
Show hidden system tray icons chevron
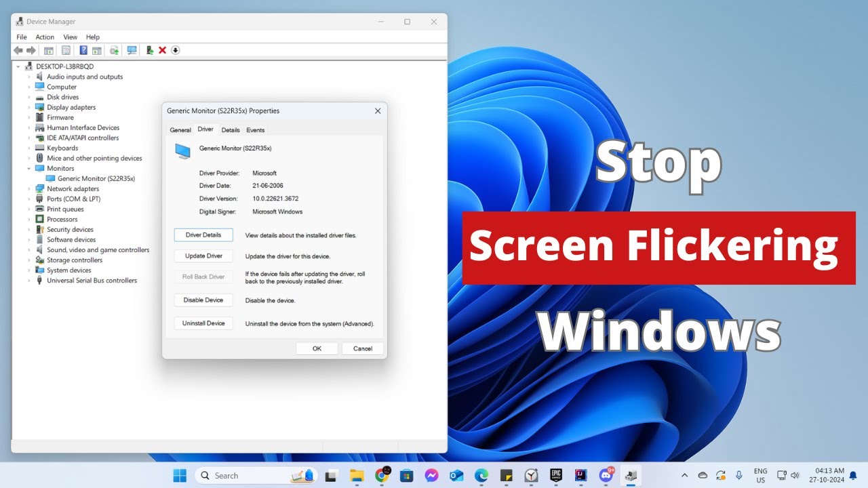tap(684, 475)
